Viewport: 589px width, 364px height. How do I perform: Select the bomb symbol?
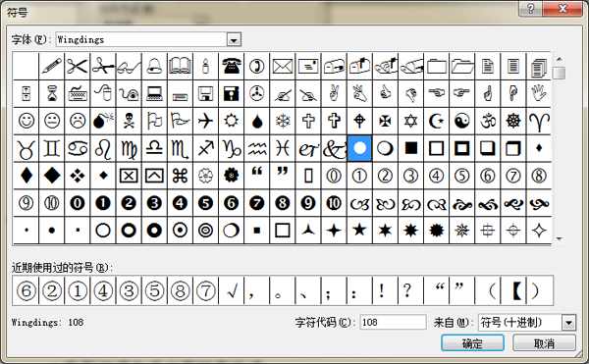[x=103, y=121]
